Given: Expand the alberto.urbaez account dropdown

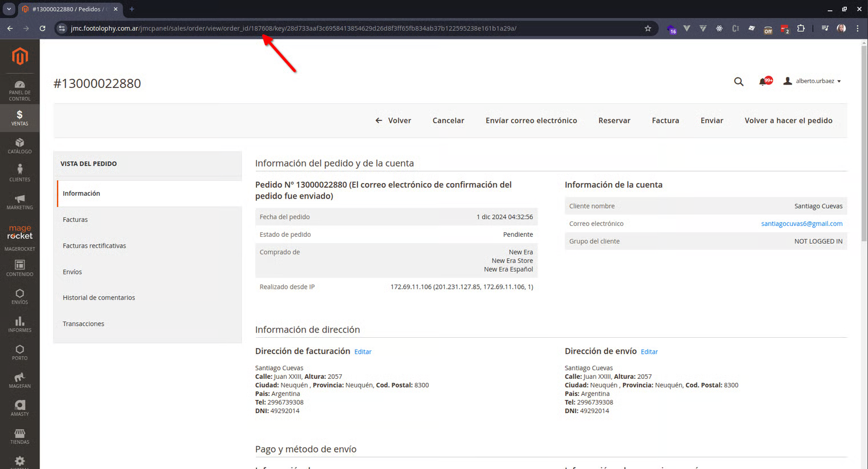Looking at the screenshot, I should pos(813,81).
